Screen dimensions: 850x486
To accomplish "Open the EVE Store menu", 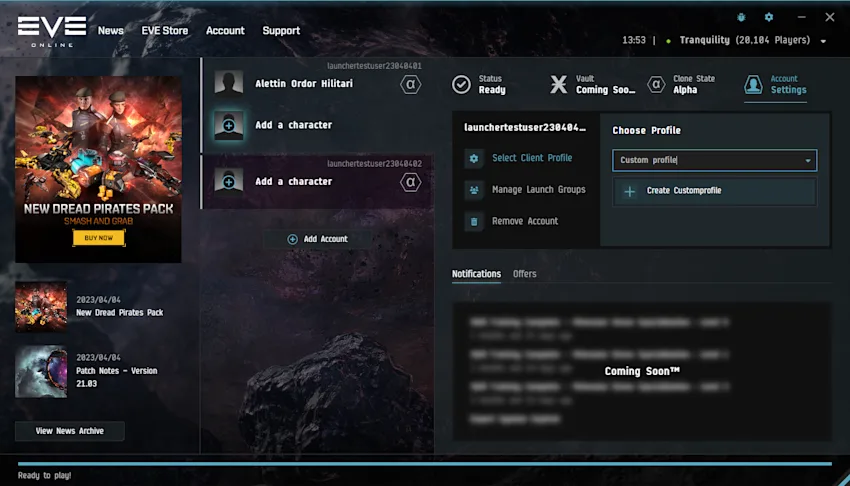I will tap(165, 31).
